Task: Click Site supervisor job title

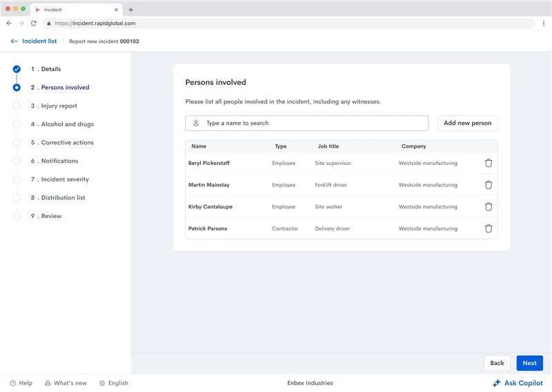Action: (333, 163)
